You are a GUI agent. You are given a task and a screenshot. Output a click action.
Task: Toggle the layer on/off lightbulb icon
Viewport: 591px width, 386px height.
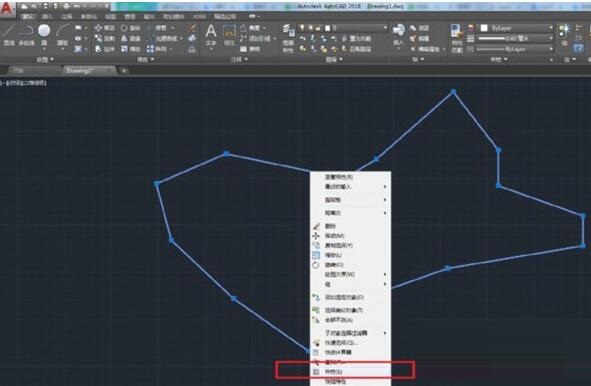(302, 28)
